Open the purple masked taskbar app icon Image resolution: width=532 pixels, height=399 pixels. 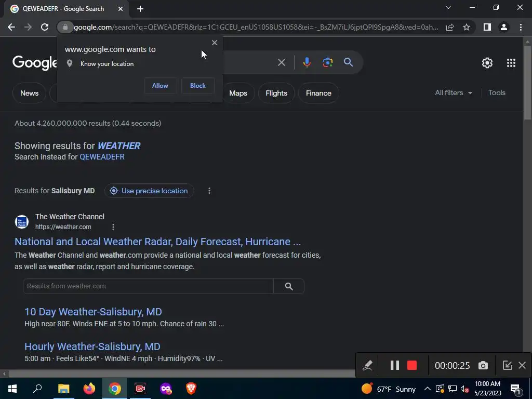tap(166, 389)
